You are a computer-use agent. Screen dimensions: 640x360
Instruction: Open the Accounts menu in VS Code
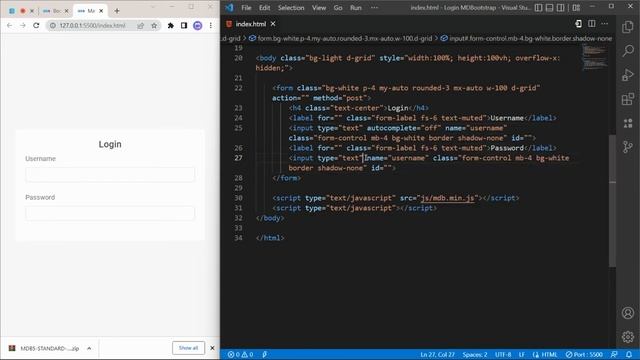click(x=628, y=313)
